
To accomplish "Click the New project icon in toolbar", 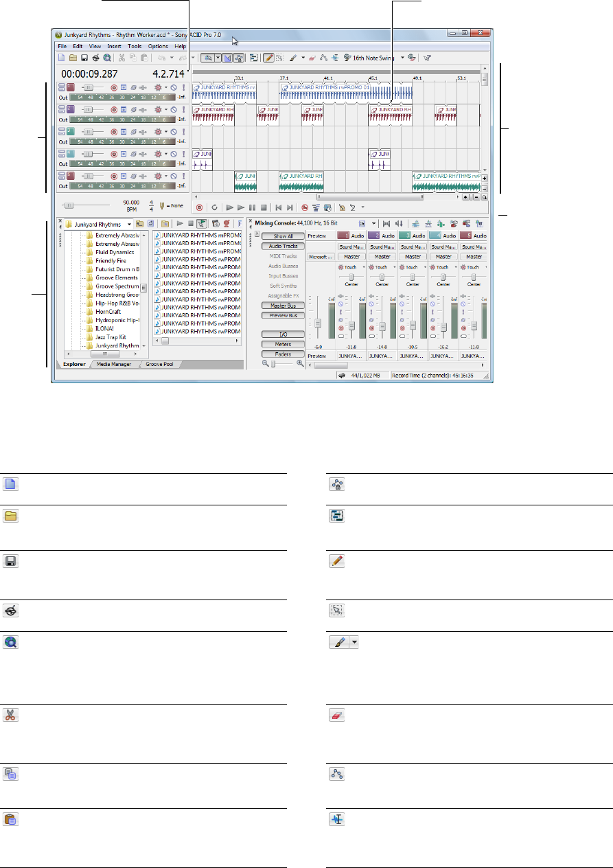I will point(62,58).
